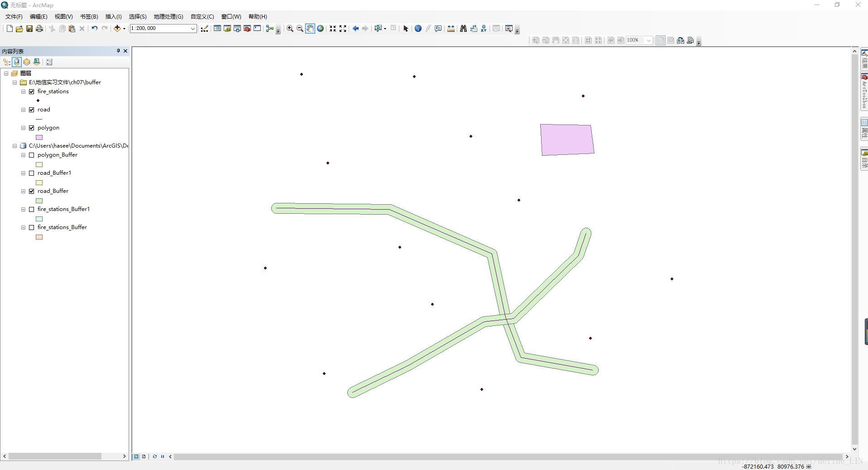Collapse the polygon_Buffer layer legend
Viewport: 868px width, 470px height.
click(23, 155)
